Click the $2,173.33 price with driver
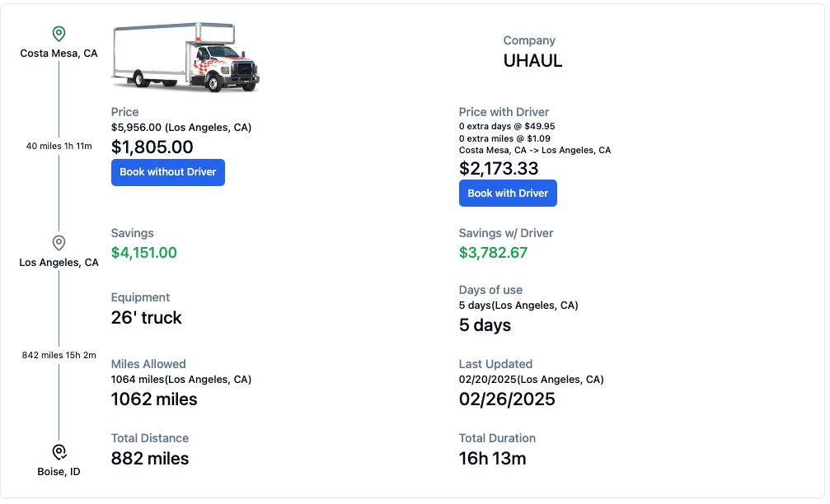 pos(499,169)
